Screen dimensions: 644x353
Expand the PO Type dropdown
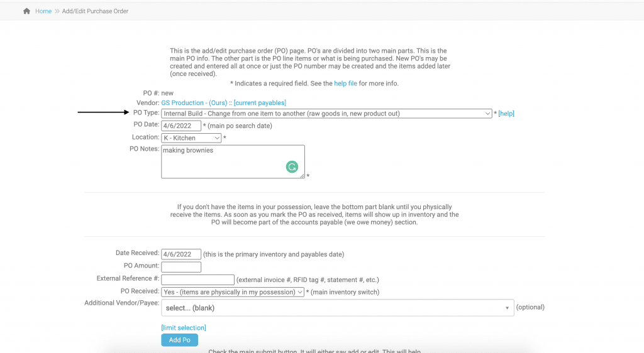tap(326, 114)
